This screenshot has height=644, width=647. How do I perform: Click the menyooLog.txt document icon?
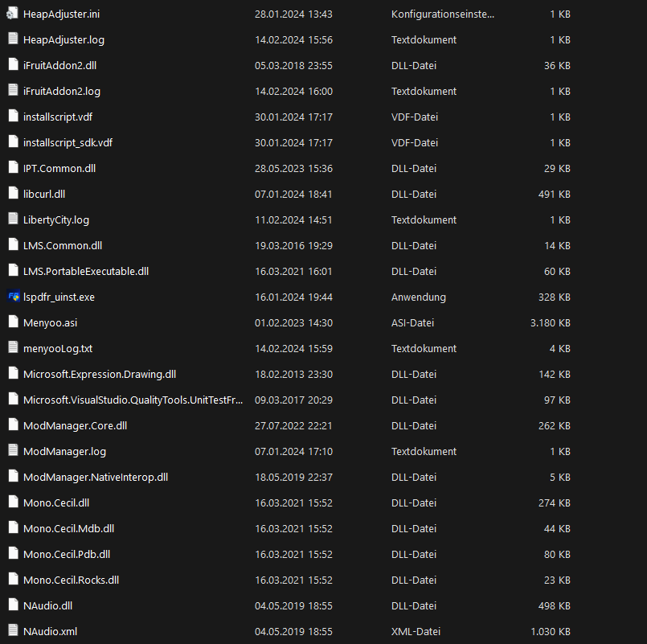point(13,347)
